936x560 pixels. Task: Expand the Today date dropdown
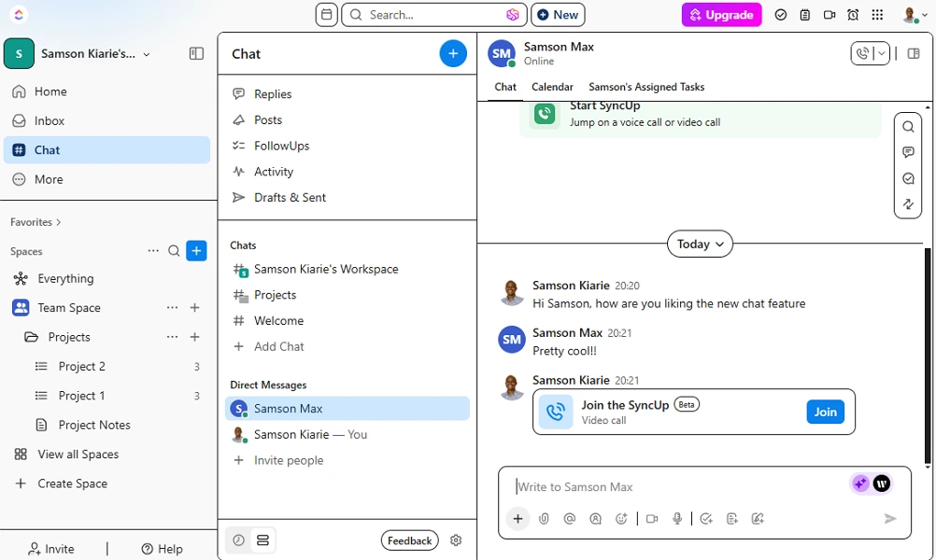[700, 244]
